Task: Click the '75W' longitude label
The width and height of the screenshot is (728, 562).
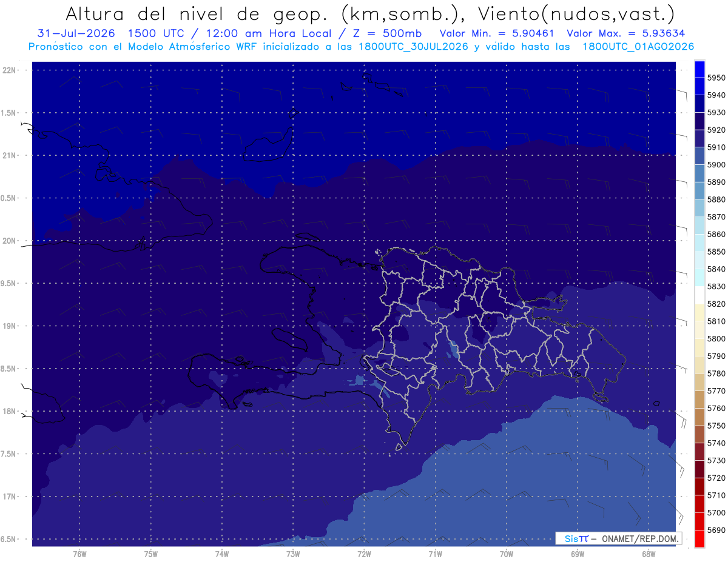Action: click(x=151, y=554)
